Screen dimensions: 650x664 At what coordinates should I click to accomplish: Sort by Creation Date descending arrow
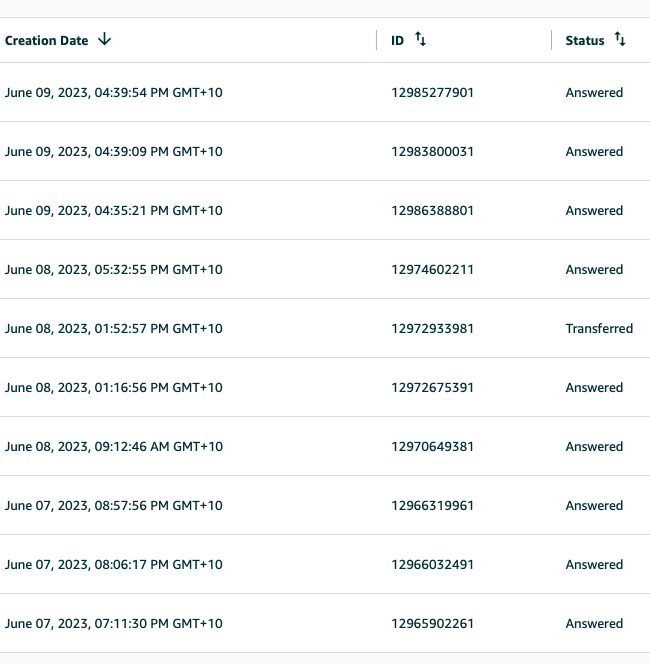click(x=104, y=40)
